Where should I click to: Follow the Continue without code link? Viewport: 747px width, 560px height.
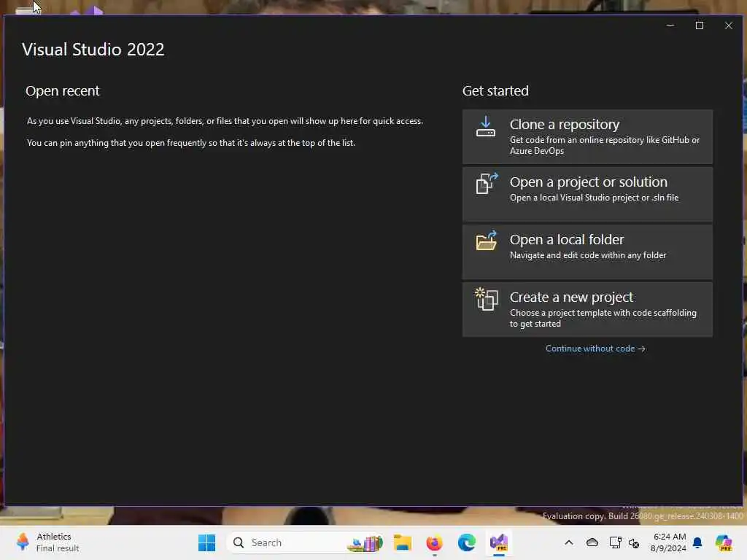click(595, 349)
